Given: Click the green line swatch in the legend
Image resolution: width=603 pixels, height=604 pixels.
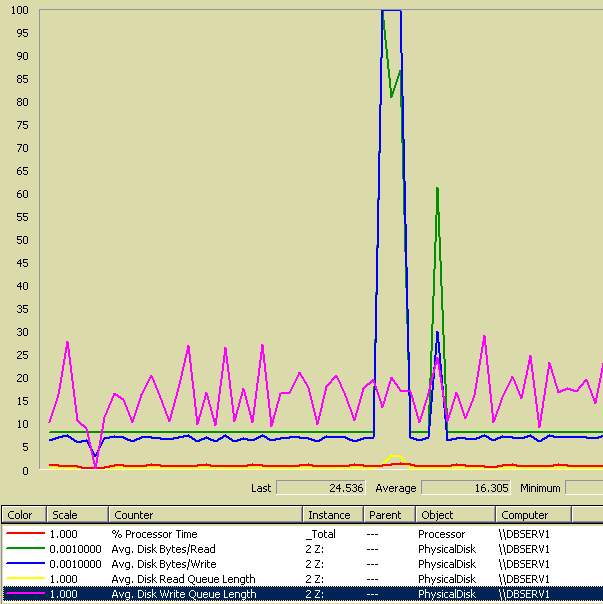Looking at the screenshot, I should pyautogui.click(x=23, y=549).
